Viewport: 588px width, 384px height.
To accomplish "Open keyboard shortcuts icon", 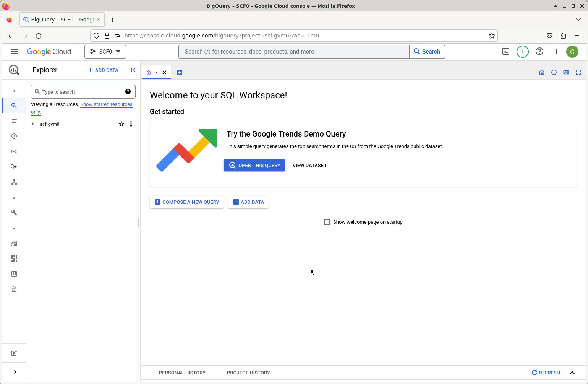I will pyautogui.click(x=566, y=72).
